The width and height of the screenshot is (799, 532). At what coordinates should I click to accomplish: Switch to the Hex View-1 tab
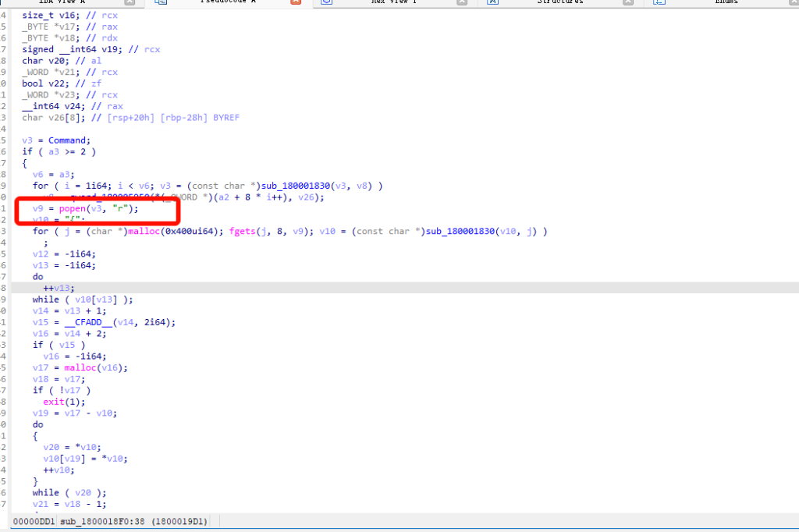click(x=393, y=2)
